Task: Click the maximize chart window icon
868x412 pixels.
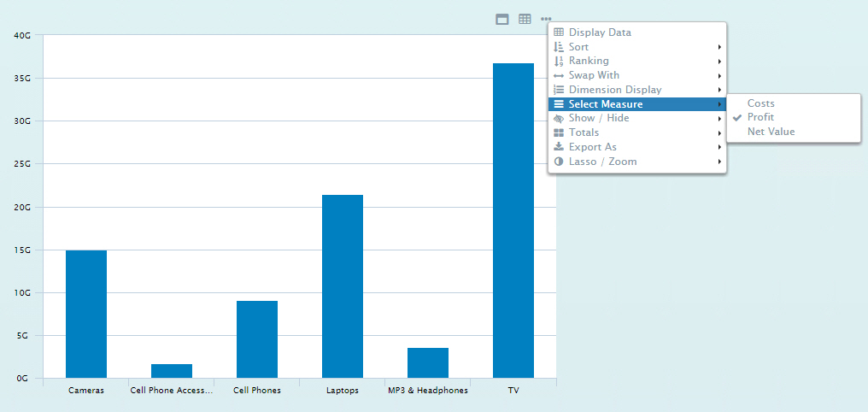Action: (502, 19)
